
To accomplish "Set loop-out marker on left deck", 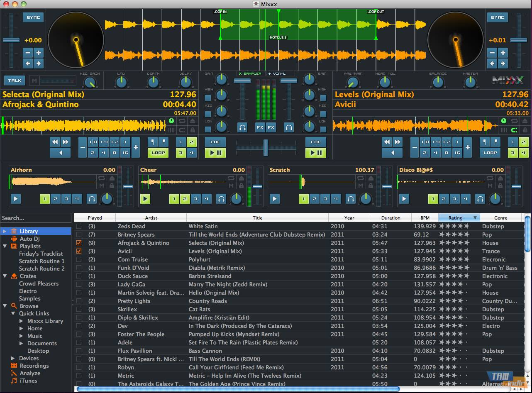I will coord(164,142).
